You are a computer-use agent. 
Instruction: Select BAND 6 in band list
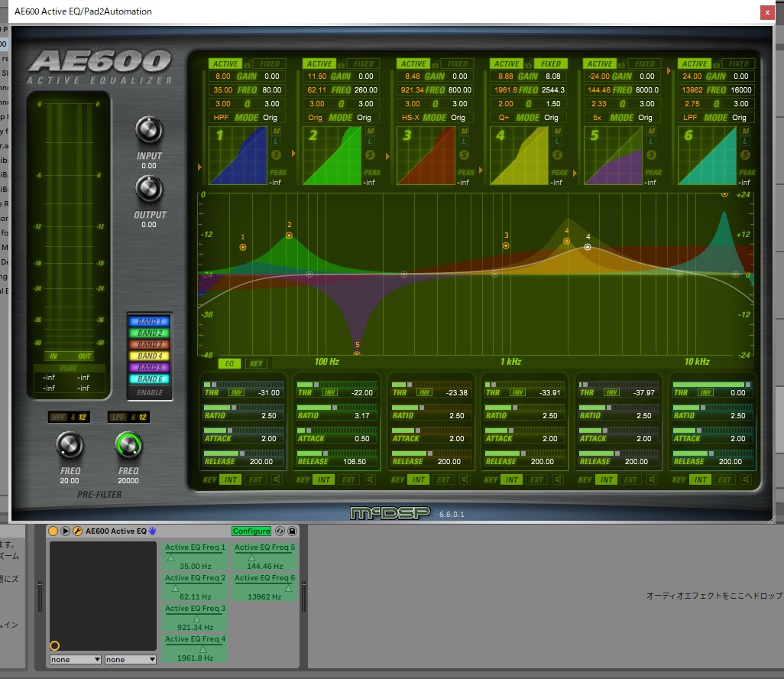tap(150, 378)
